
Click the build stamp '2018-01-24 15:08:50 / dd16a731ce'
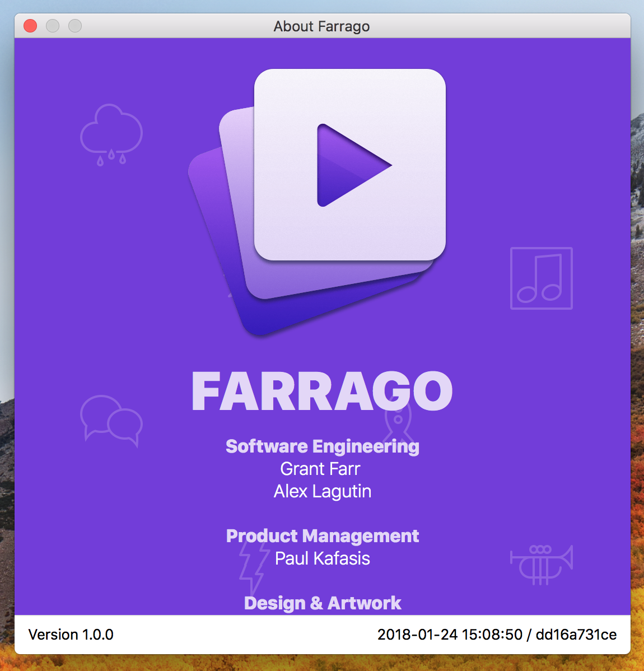(x=497, y=635)
